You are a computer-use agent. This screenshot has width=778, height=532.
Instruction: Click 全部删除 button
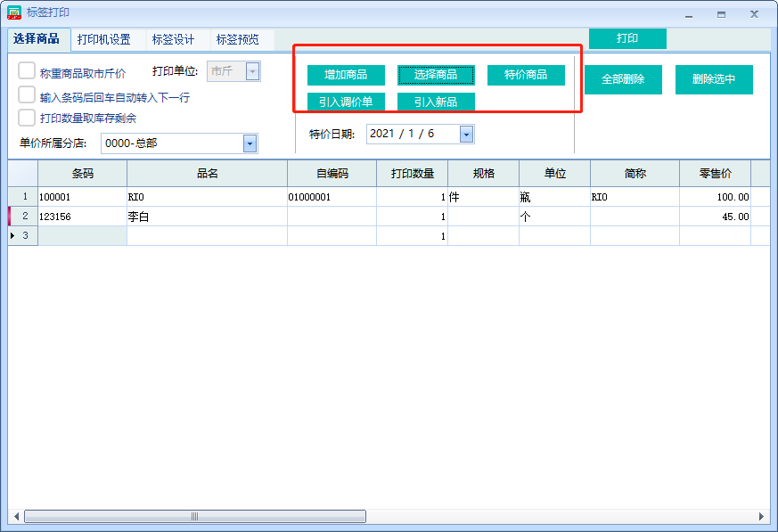(623, 79)
